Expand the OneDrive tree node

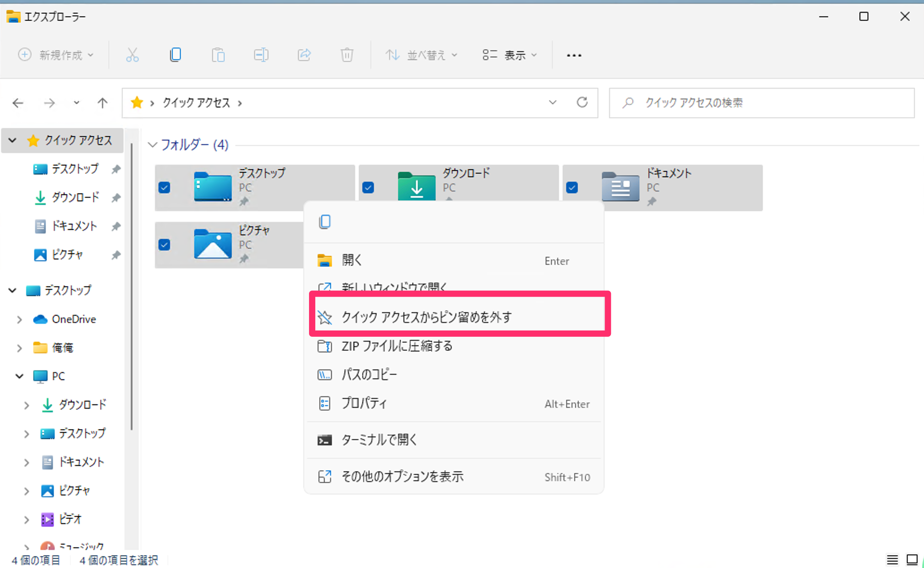(19, 319)
